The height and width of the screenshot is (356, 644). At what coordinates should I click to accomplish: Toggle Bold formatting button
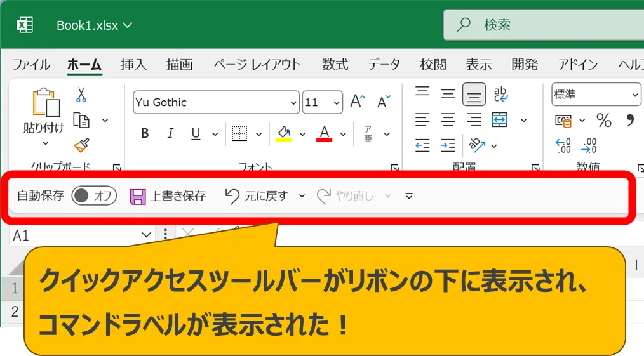(x=145, y=134)
